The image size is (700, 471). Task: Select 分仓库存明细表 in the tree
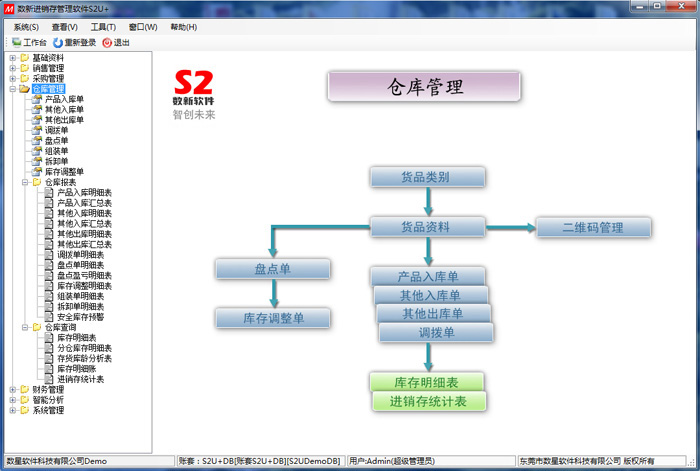pos(84,348)
